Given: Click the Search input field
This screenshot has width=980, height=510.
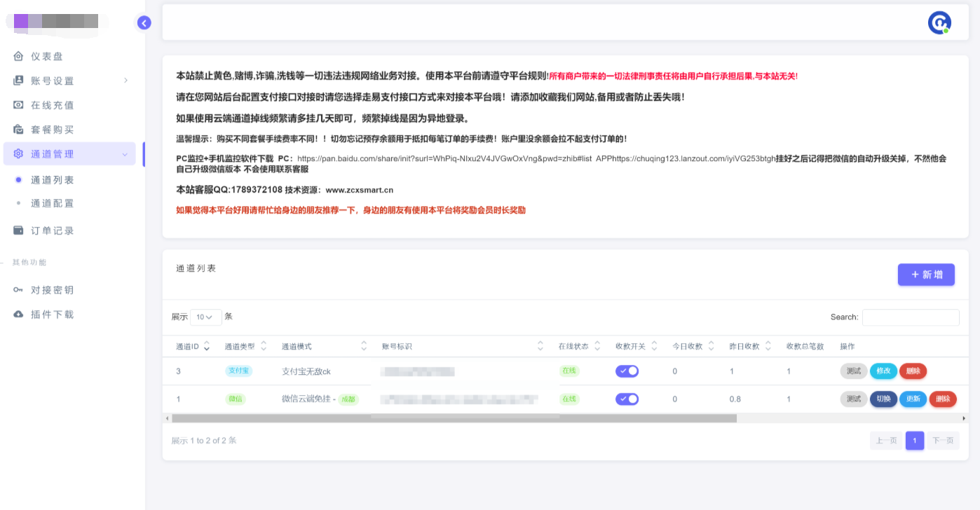Looking at the screenshot, I should (910, 317).
